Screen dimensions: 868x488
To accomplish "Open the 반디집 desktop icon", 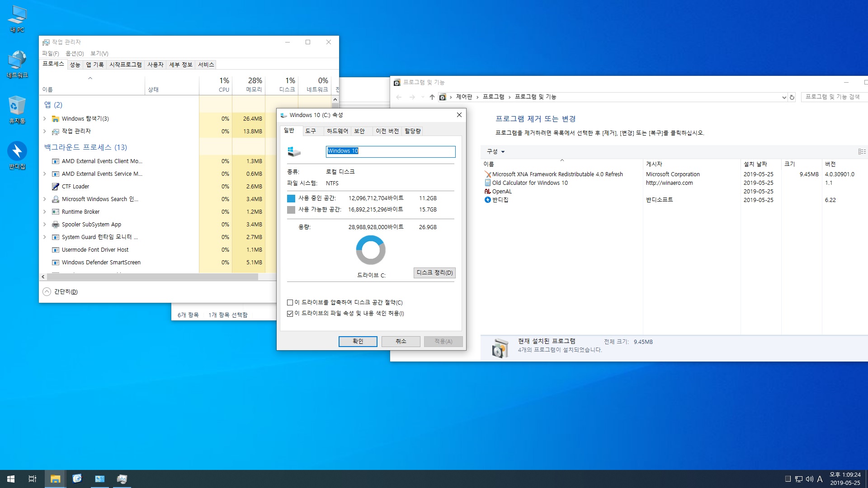I will click(17, 155).
